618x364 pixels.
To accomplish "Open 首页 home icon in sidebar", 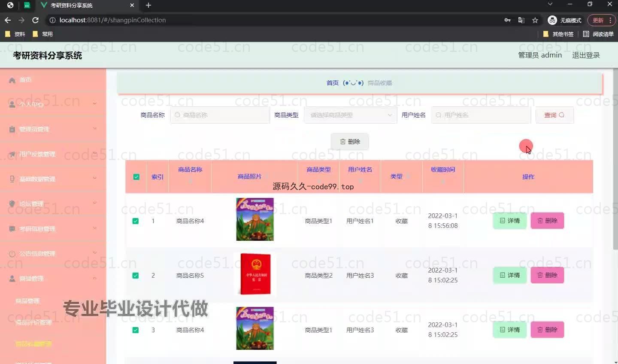I will click(12, 80).
